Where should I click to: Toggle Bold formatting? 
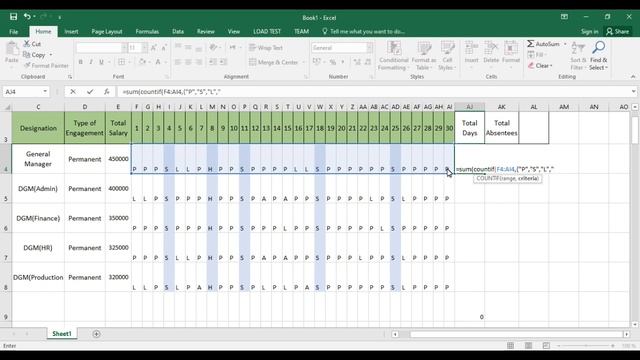coord(80,62)
